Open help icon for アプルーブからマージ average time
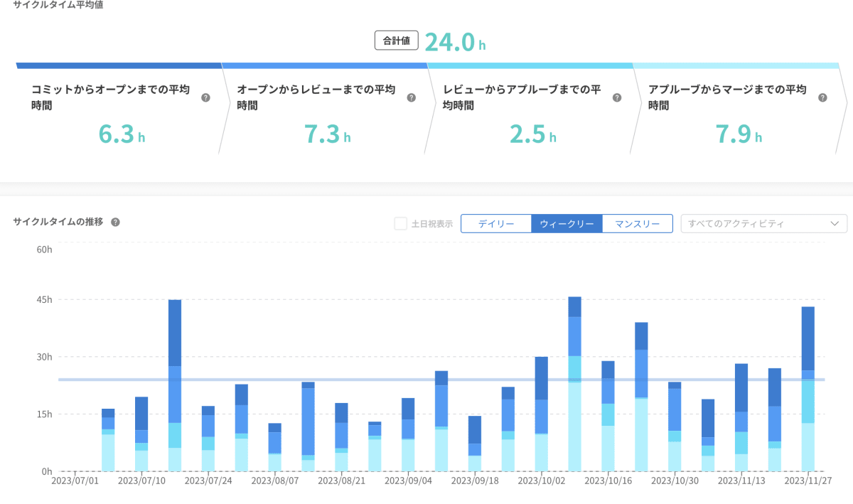 coord(822,97)
